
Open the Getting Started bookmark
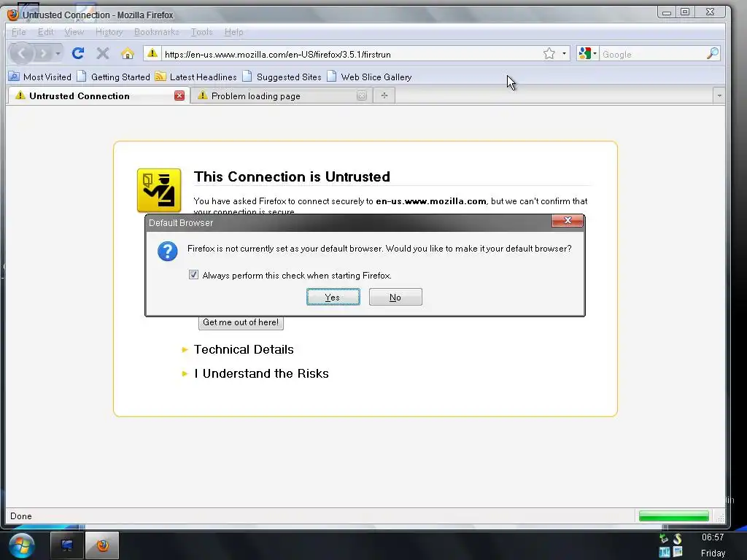click(113, 77)
